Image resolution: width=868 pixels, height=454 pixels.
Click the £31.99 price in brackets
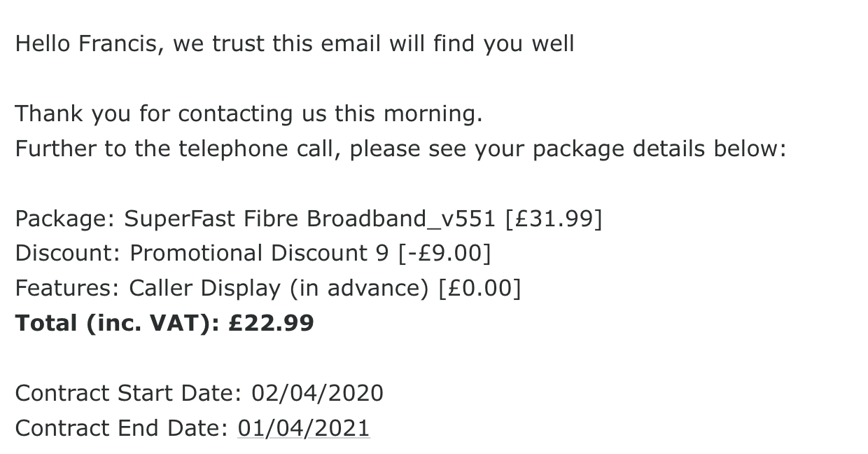pos(553,219)
